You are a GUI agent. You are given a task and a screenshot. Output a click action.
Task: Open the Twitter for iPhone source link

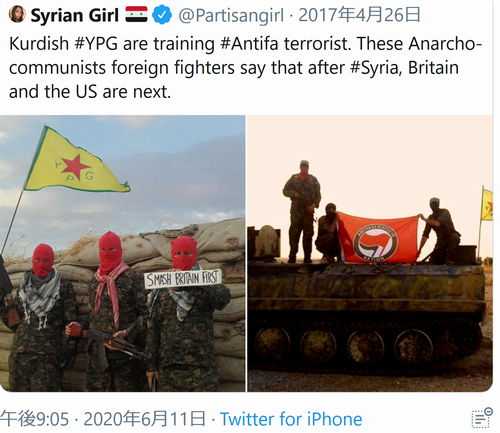291,419
